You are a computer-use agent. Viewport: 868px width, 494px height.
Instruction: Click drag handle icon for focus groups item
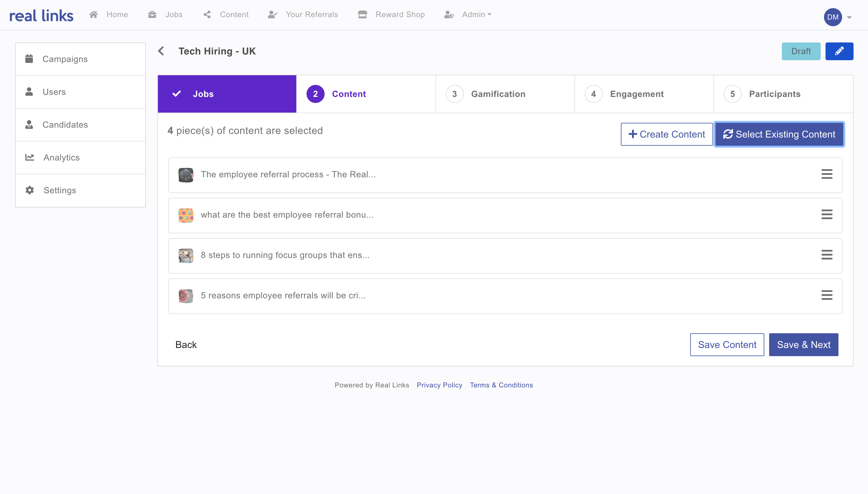coord(827,255)
